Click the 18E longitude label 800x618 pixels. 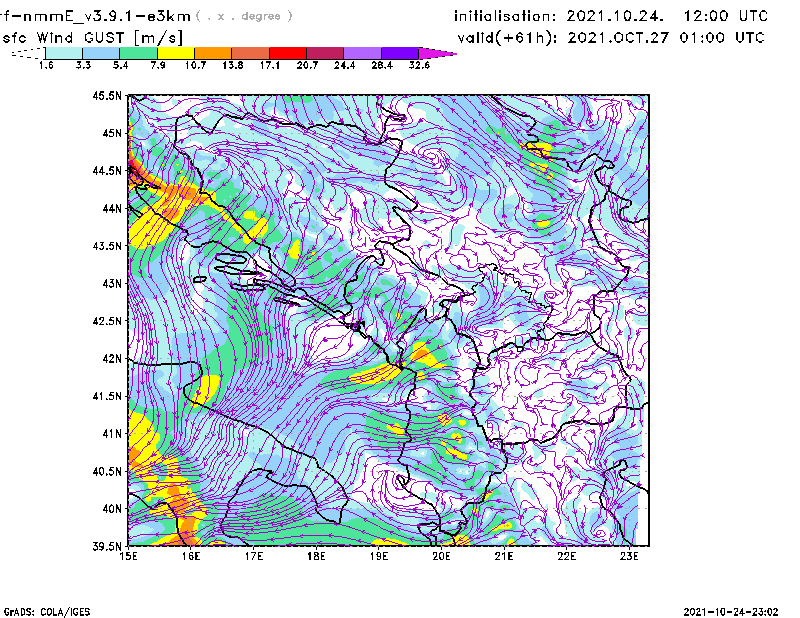point(316,556)
